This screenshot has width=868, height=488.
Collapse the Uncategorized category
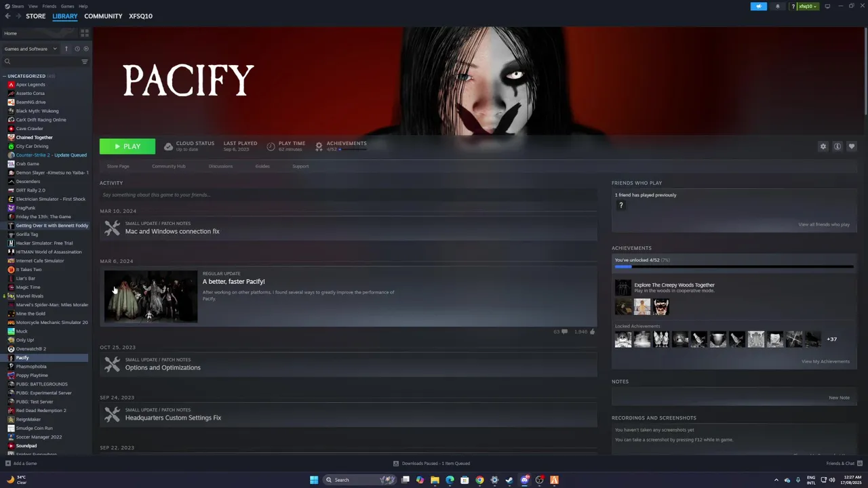4,76
